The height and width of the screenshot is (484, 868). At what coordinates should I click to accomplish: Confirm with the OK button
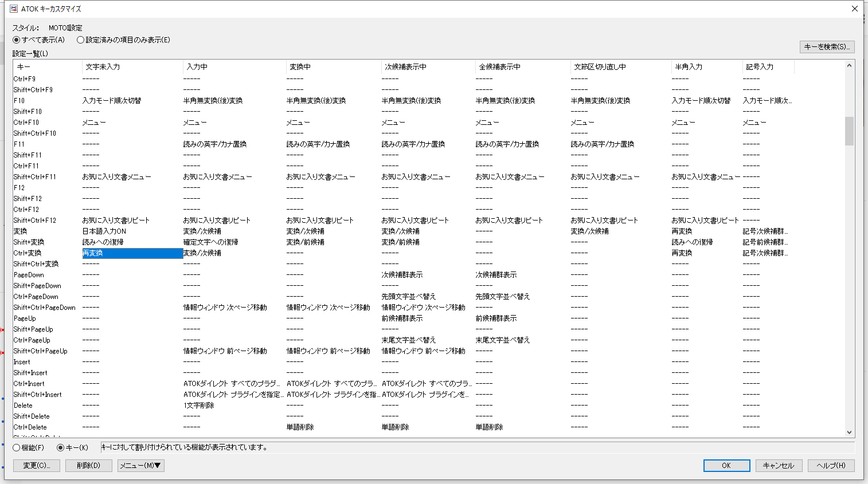726,466
